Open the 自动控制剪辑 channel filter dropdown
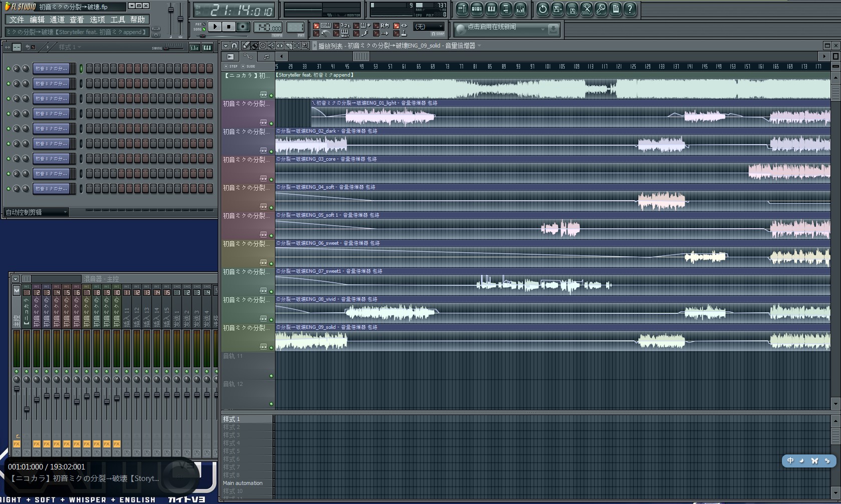 [x=36, y=212]
